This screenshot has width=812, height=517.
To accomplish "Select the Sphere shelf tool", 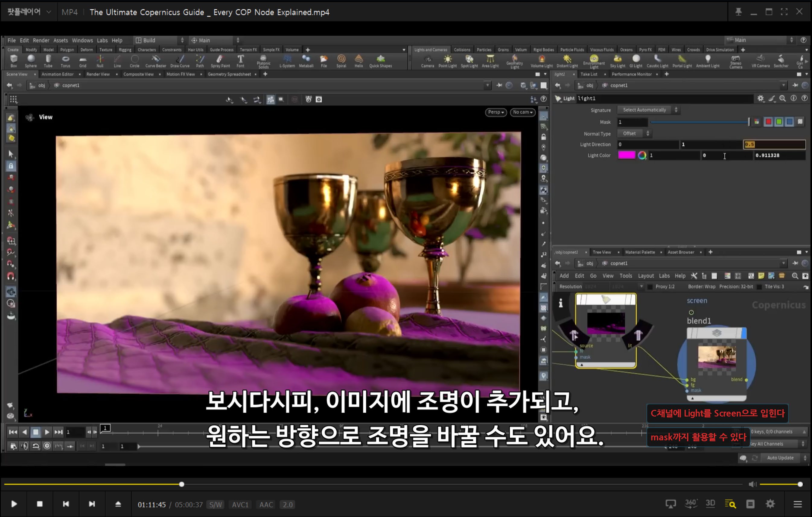I will pos(31,61).
